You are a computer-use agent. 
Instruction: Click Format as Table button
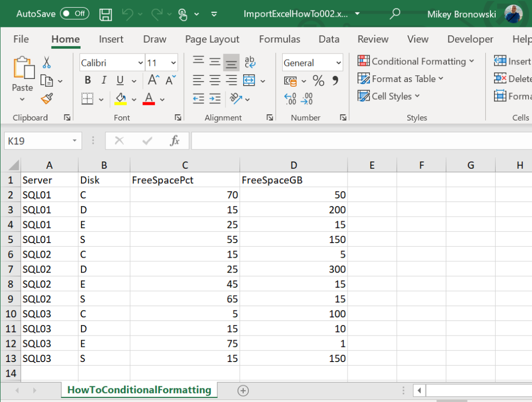pos(401,79)
